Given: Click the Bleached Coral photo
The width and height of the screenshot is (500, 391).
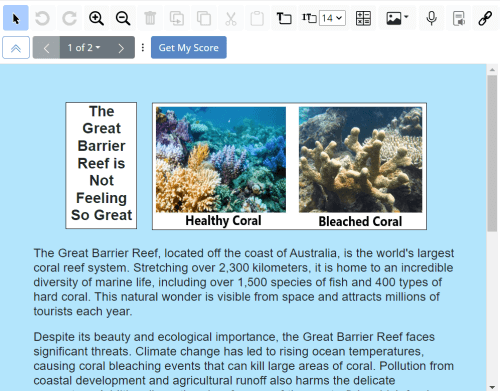Looking at the screenshot, I should click(x=360, y=160).
